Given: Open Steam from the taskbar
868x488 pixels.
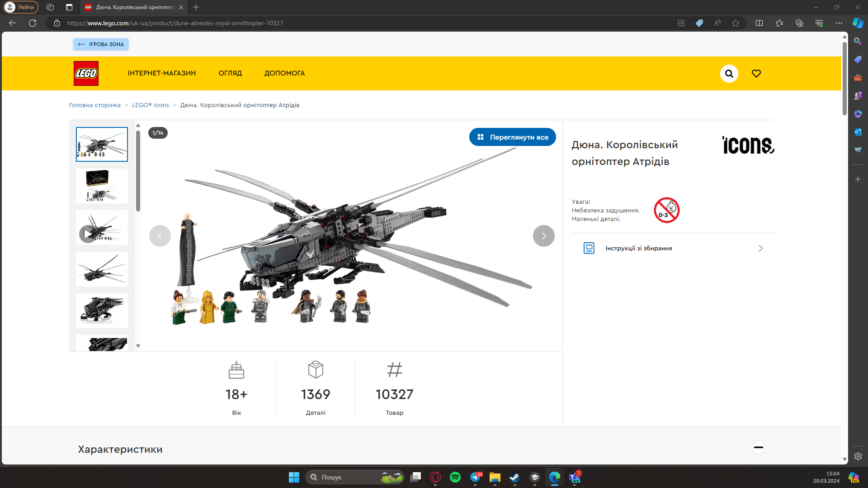Looking at the screenshot, I should tap(514, 477).
